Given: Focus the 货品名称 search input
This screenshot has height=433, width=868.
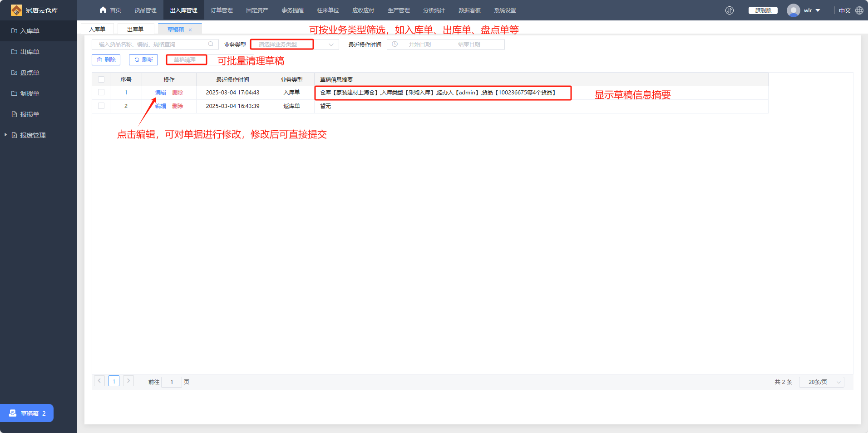Looking at the screenshot, I should tap(155, 44).
